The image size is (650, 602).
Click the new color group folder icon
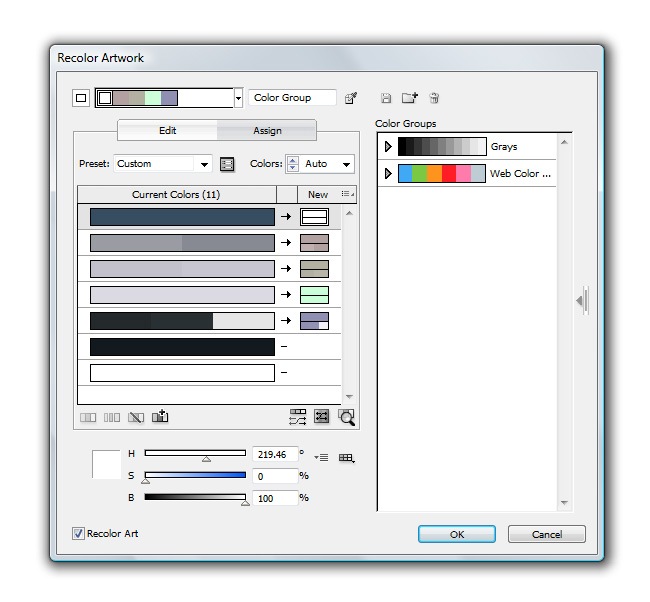pos(409,98)
